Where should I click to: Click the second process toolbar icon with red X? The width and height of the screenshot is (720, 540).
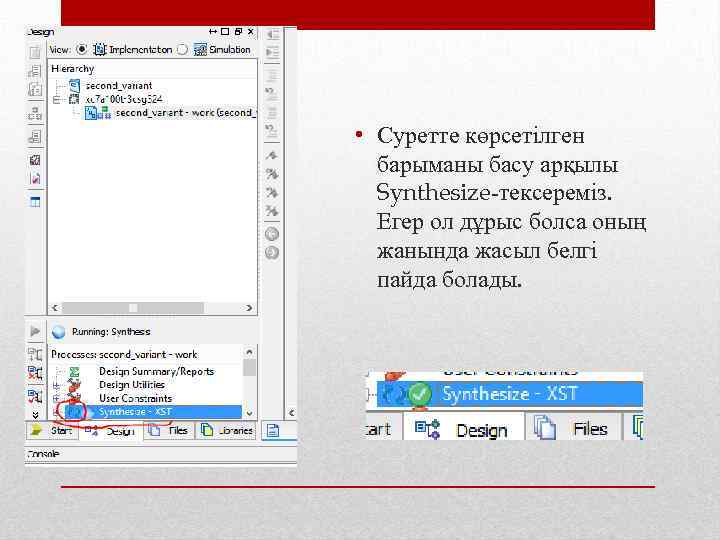click(x=35, y=373)
